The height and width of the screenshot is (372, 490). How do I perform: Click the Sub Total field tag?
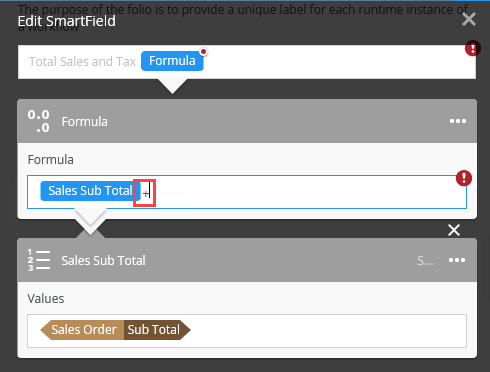(156, 330)
